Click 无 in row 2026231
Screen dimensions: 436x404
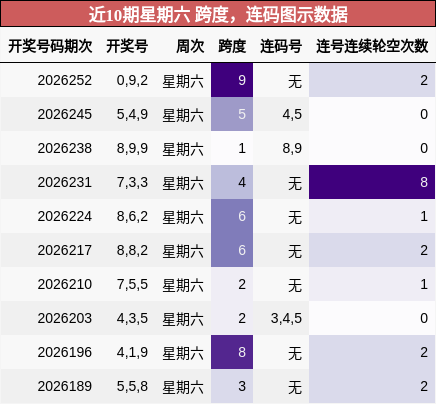(295, 183)
